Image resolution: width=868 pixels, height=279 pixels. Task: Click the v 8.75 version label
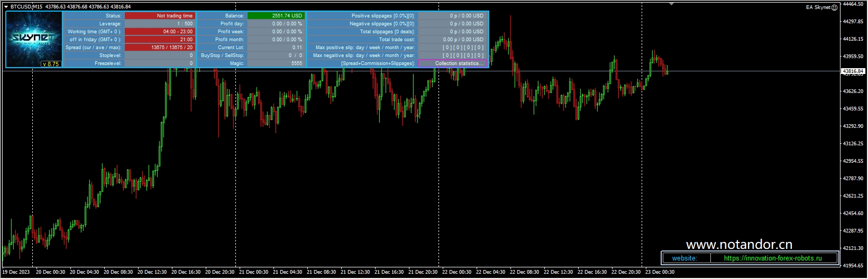[51, 64]
